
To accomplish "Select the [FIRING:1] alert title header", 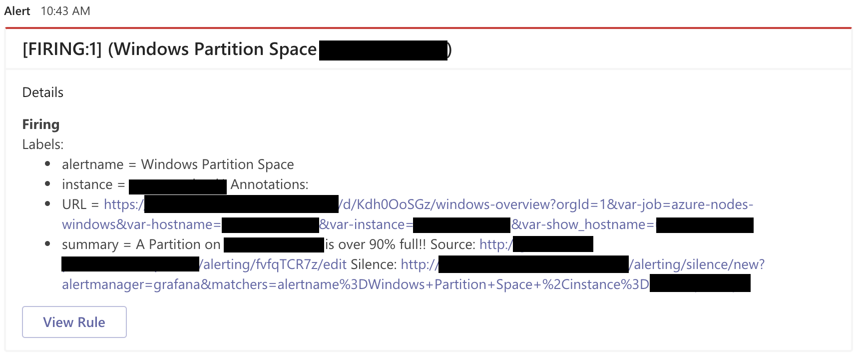I will click(x=170, y=49).
